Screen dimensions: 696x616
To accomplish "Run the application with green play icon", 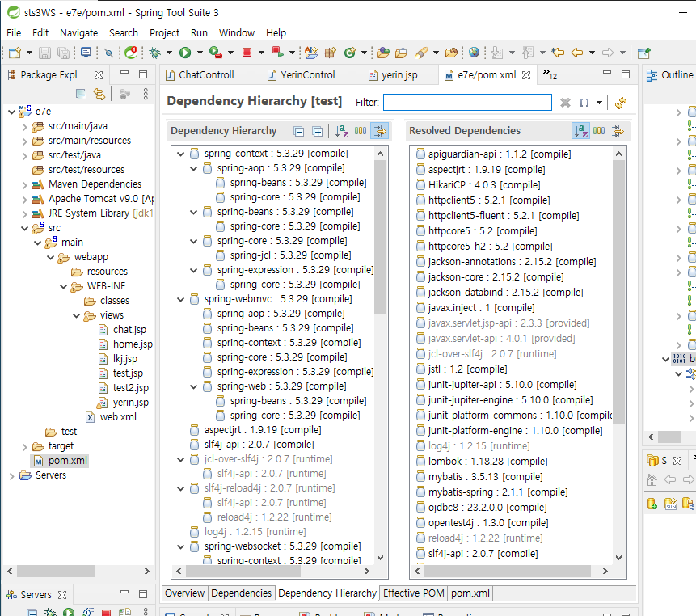I will 185,53.
